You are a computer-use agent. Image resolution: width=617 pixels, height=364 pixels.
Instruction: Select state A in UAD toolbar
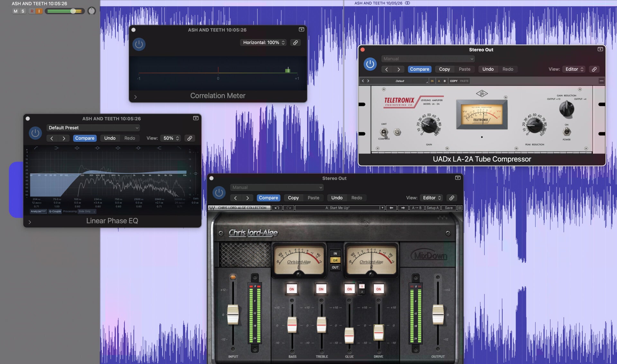pos(439,81)
